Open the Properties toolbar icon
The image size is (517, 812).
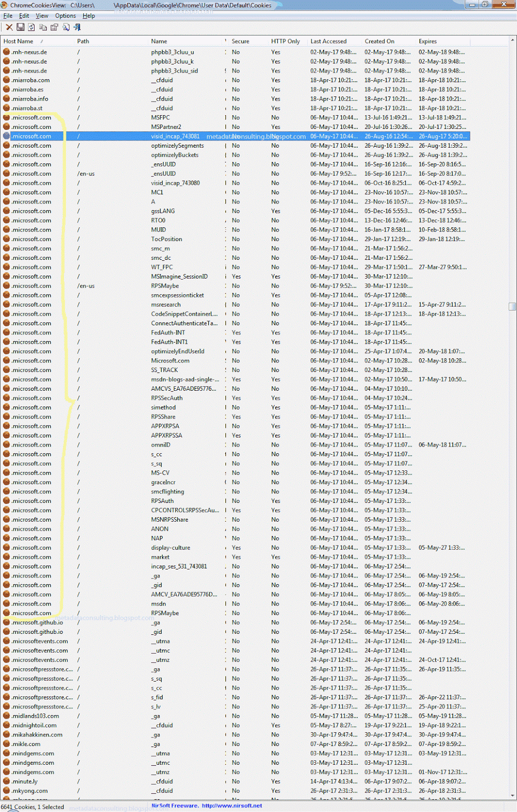click(54, 27)
